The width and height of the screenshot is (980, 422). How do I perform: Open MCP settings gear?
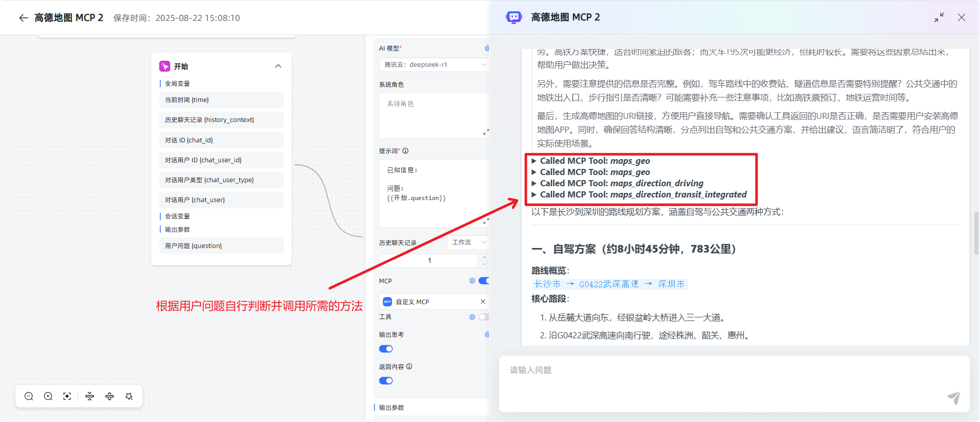click(x=472, y=281)
